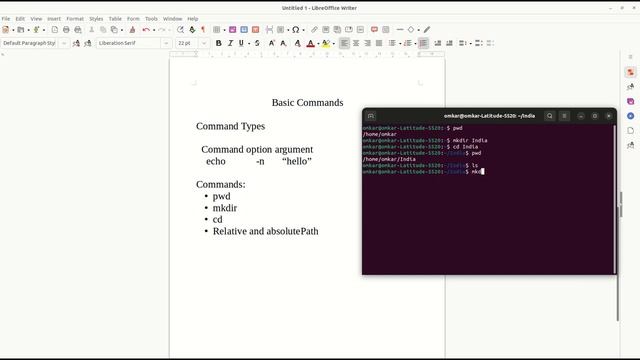The image size is (640, 360).
Task: Open the Tools menu
Action: tap(151, 19)
